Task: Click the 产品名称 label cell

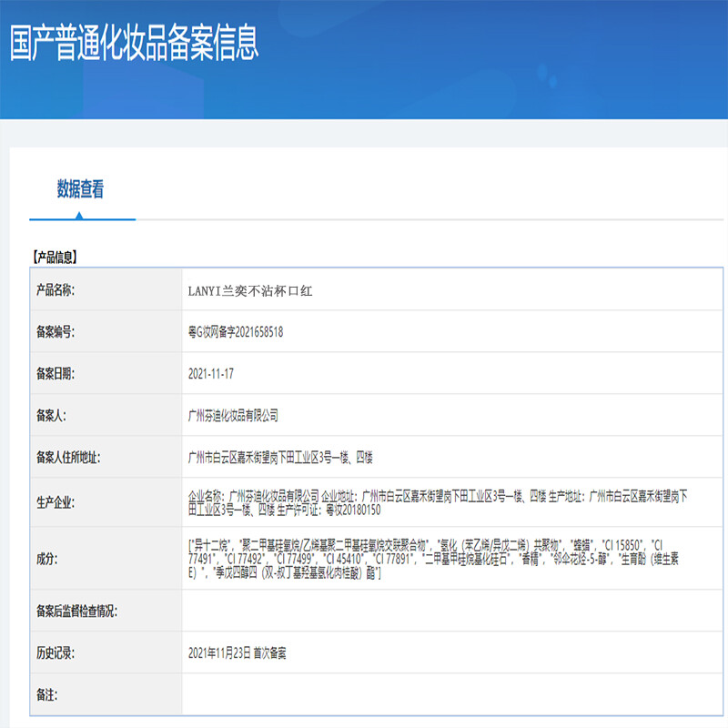Action: click(x=106, y=289)
